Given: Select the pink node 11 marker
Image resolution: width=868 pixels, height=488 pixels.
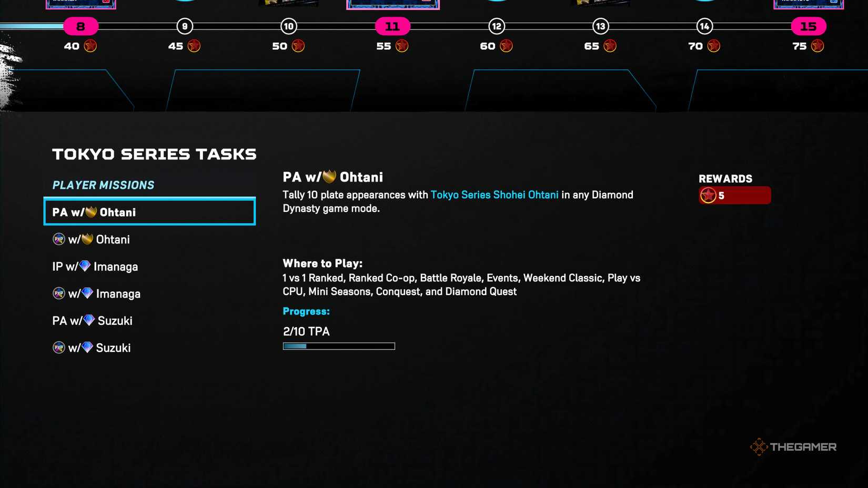Looking at the screenshot, I should (x=392, y=25).
